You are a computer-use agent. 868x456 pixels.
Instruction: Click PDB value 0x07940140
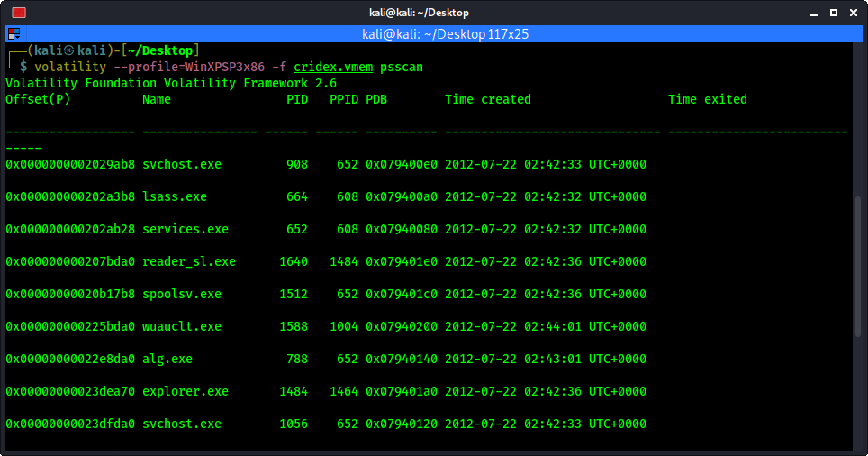tap(402, 359)
